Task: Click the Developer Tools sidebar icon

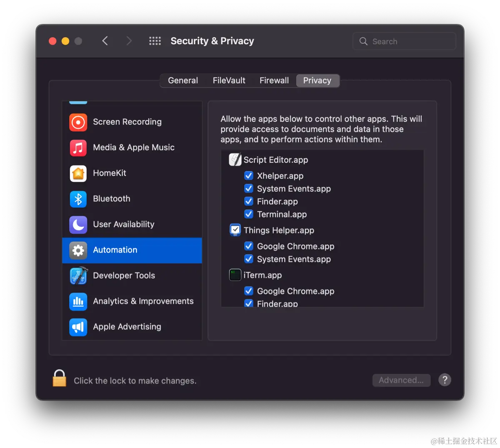Action: 78,276
